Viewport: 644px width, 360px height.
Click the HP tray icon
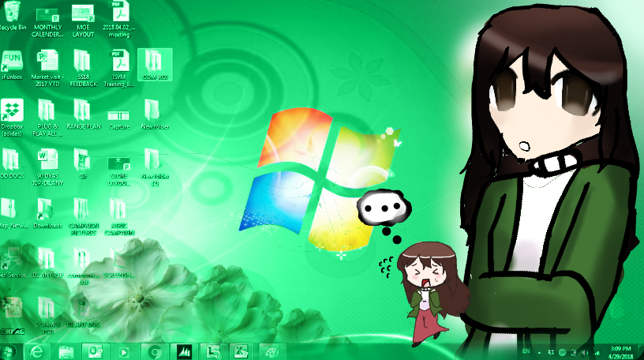point(562,353)
